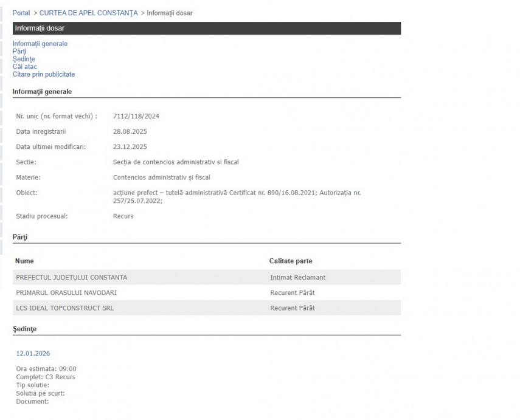This screenshot has width=520, height=420.
Task: Click the Calitate parte column header
Action: pos(291,261)
